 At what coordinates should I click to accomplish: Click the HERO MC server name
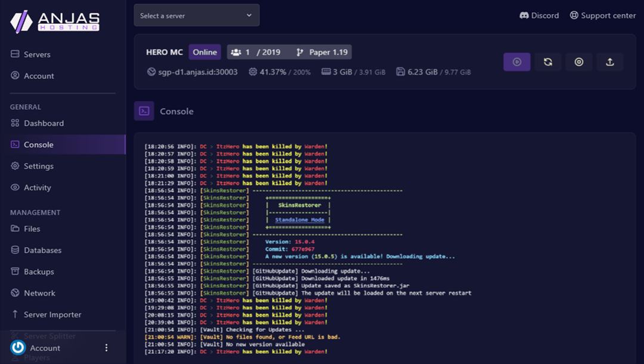click(165, 52)
